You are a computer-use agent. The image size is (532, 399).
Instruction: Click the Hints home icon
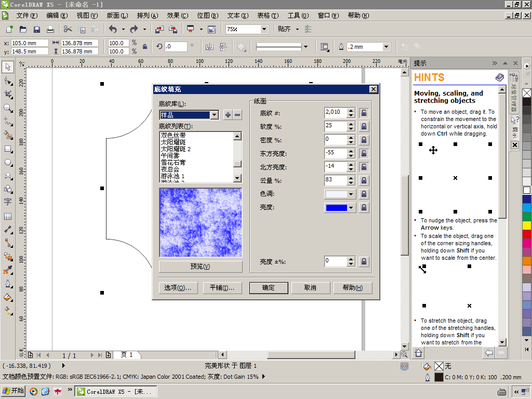[x=418, y=353]
